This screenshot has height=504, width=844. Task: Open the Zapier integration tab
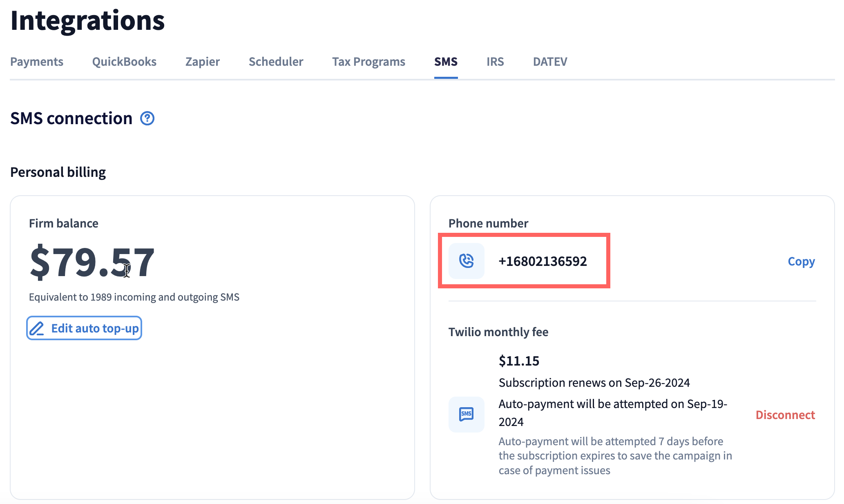[x=203, y=62]
